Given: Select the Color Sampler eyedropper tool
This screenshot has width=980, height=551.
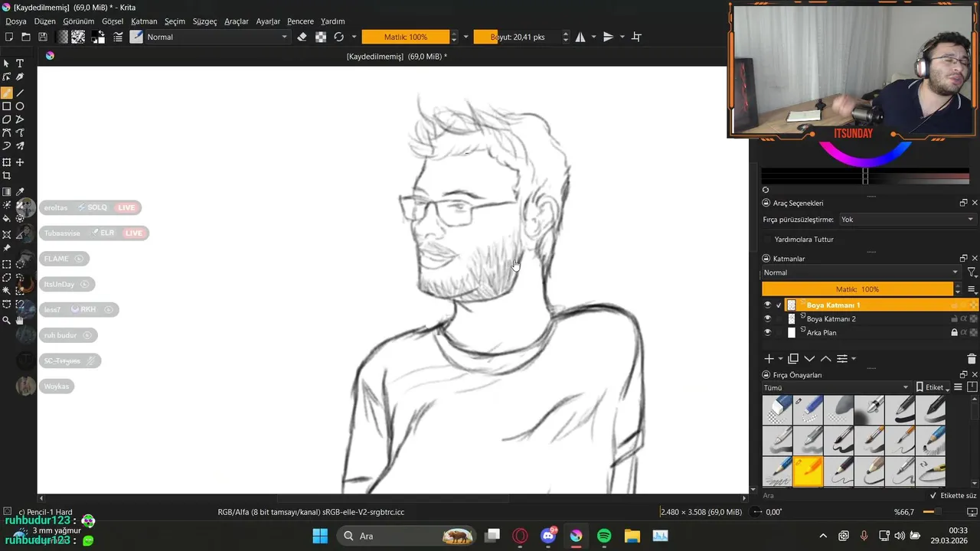Looking at the screenshot, I should (x=20, y=192).
